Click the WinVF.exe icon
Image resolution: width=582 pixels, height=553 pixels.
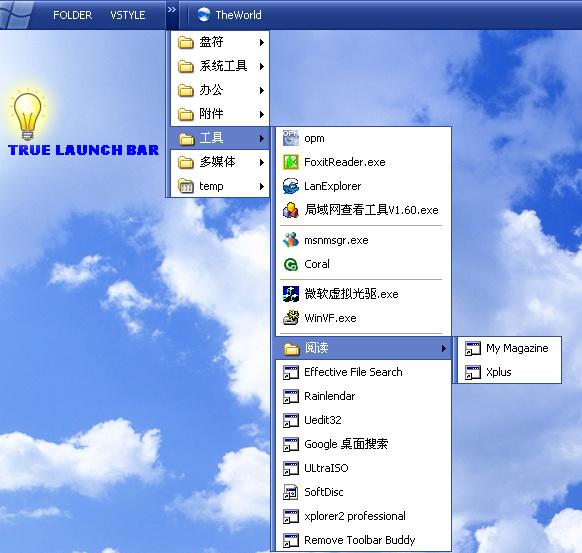click(x=291, y=318)
